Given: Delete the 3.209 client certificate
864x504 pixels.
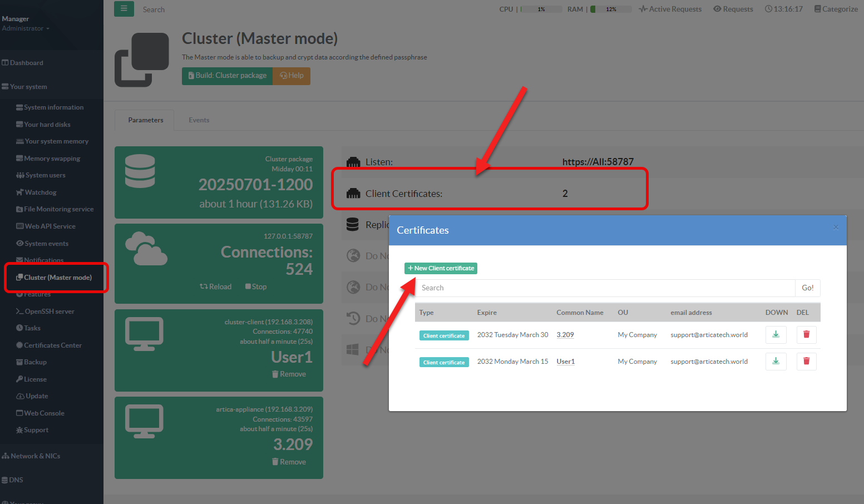Looking at the screenshot, I should 806,335.
